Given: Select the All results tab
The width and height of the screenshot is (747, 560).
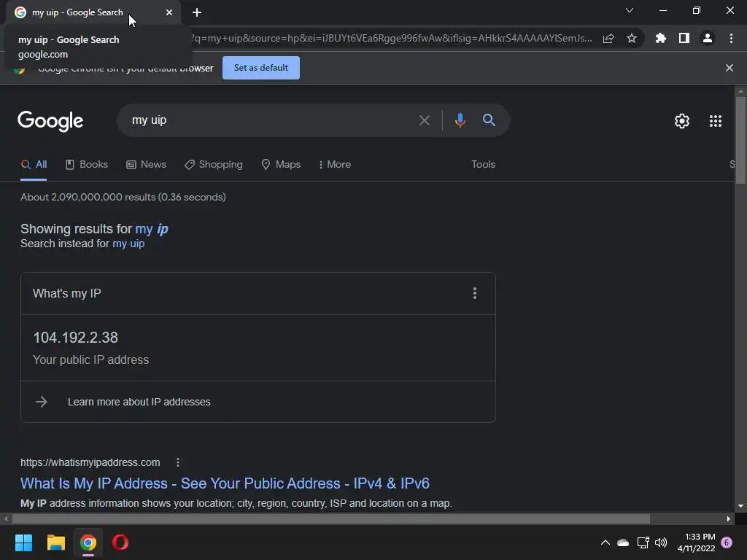Looking at the screenshot, I should tap(34, 165).
